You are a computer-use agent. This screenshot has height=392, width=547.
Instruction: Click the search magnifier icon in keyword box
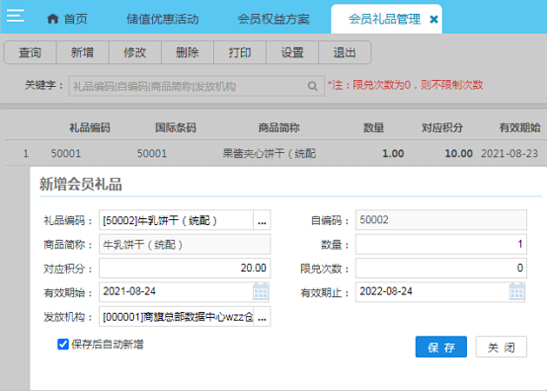click(313, 86)
